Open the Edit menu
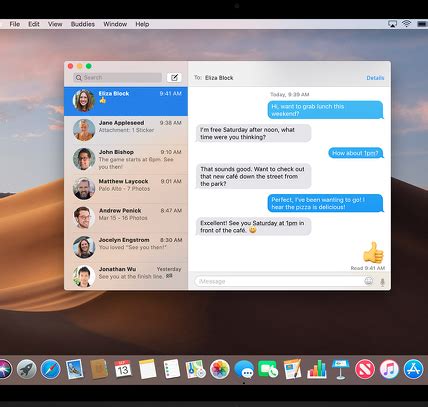Screen dimensions: 428x407 pos(34,24)
